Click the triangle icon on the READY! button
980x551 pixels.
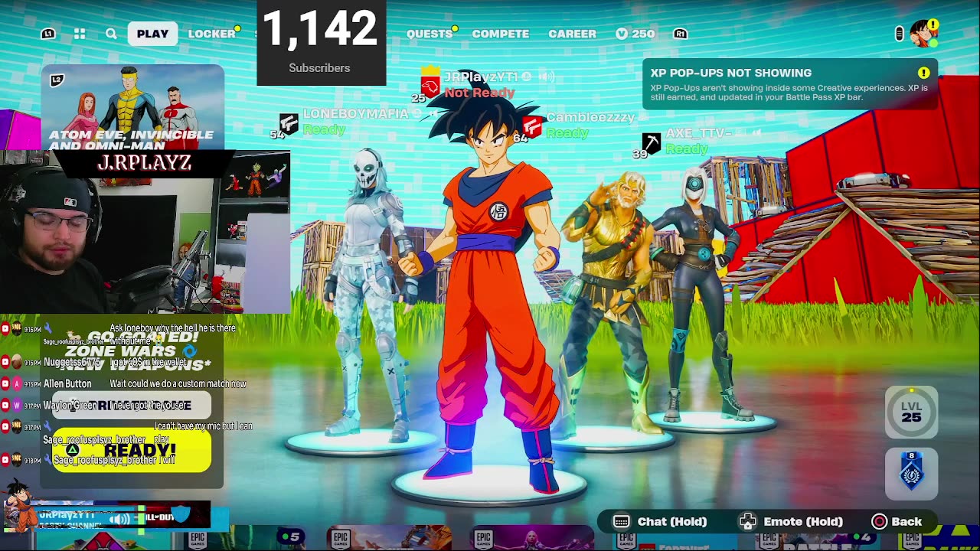72,450
